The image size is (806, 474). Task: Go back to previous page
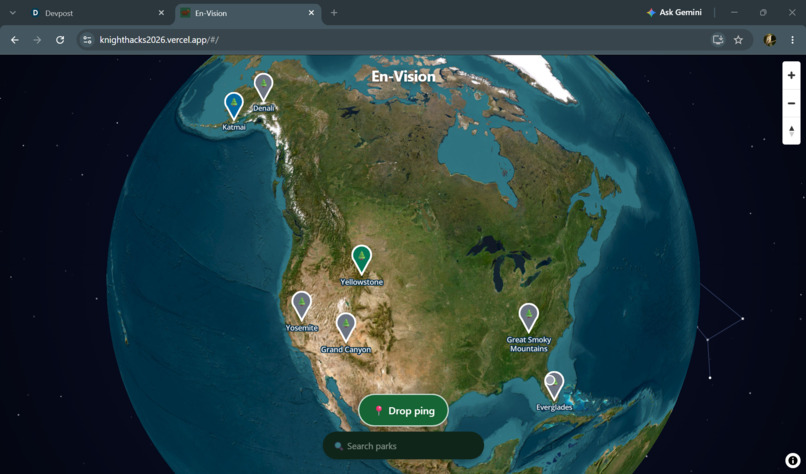[15, 40]
